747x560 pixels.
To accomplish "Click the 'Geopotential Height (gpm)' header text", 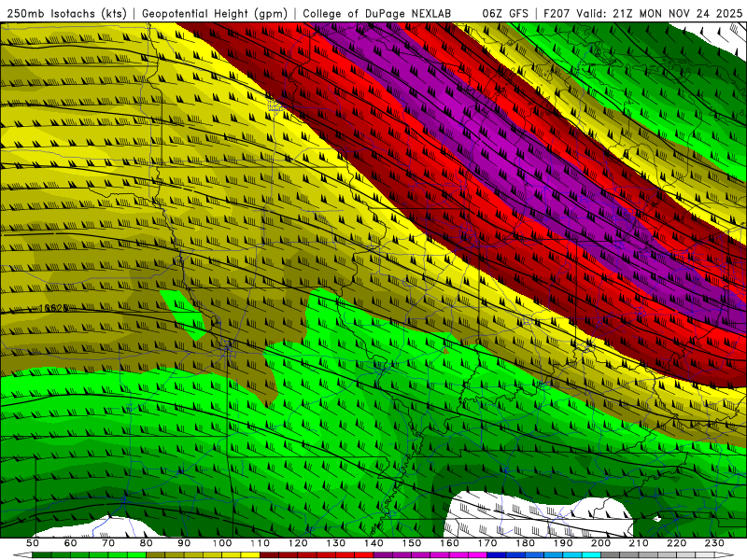I will [215, 13].
